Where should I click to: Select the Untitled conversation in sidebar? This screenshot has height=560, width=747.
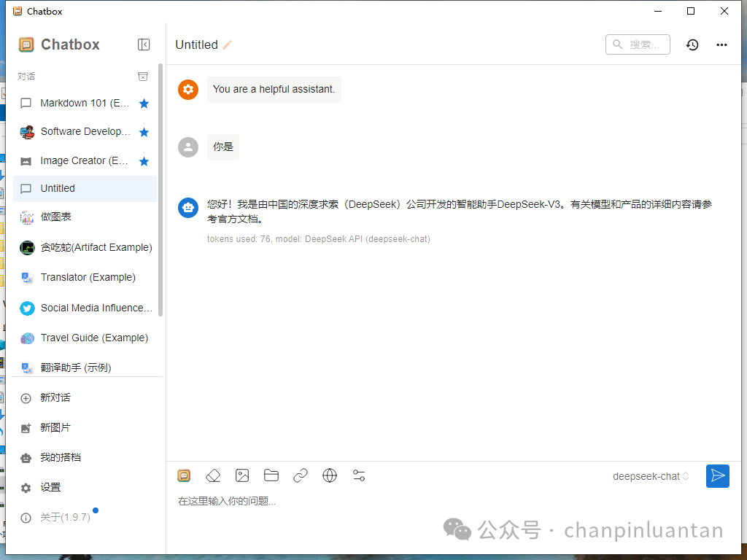tap(85, 189)
